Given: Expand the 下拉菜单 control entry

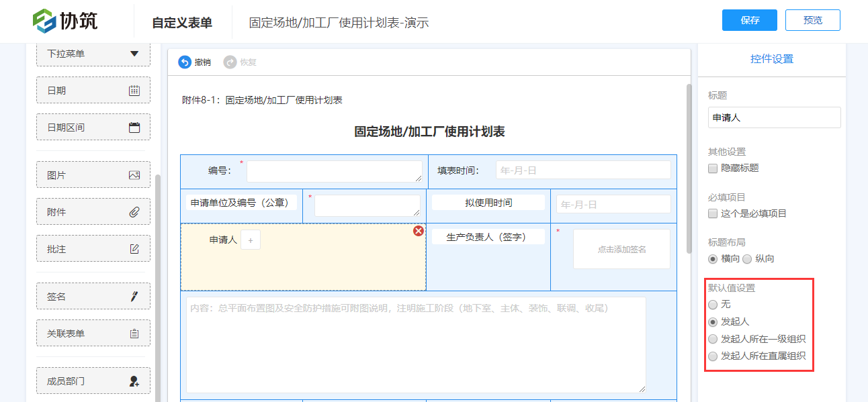Looking at the screenshot, I should [x=93, y=53].
